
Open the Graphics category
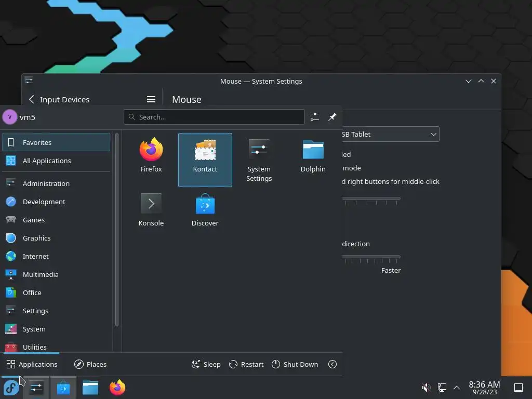click(x=56, y=238)
